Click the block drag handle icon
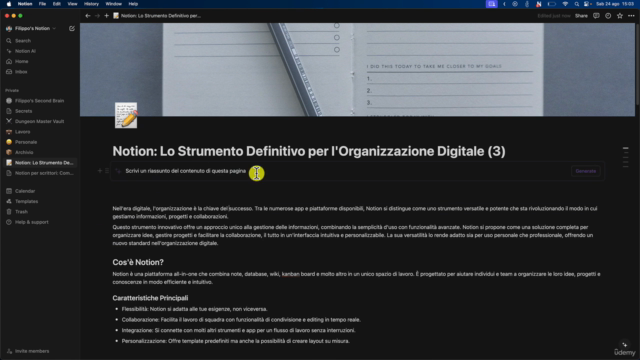The image size is (640, 360). point(107,171)
